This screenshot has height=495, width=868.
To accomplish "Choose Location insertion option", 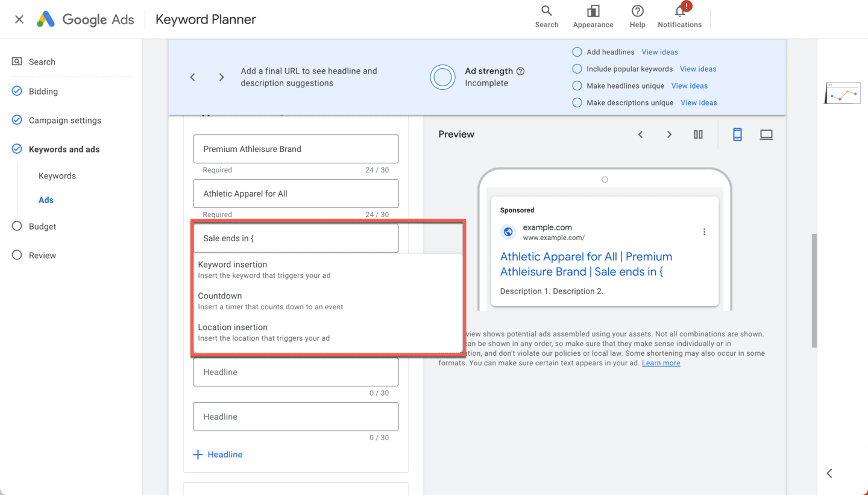I will click(327, 332).
